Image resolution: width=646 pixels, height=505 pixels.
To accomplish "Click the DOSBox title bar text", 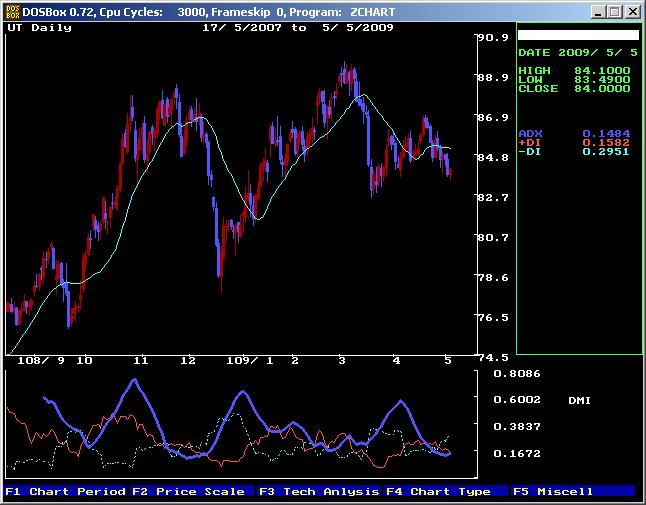I will [209, 12].
